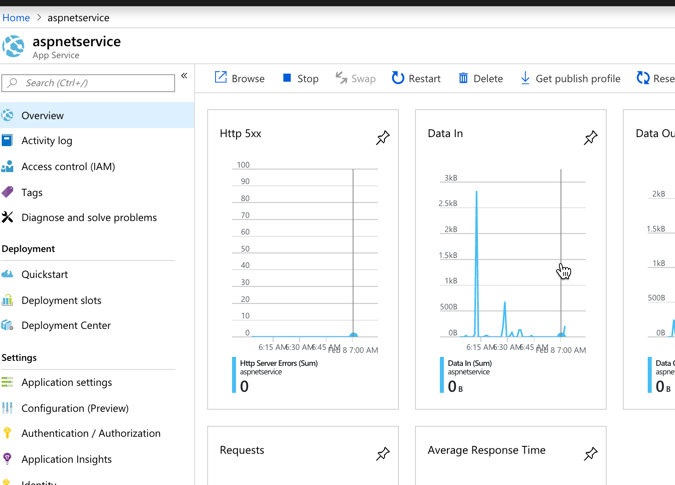This screenshot has height=485, width=675.
Task: Open Access control (IAM)
Action: 68,167
